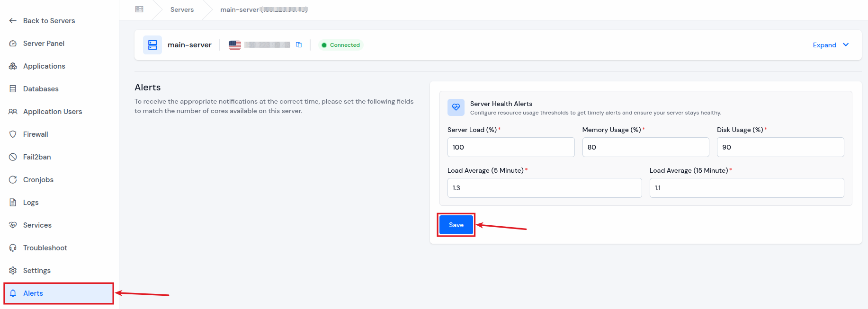Click the Load Average (15 Minute) input
The height and width of the screenshot is (309, 868).
[746, 188]
